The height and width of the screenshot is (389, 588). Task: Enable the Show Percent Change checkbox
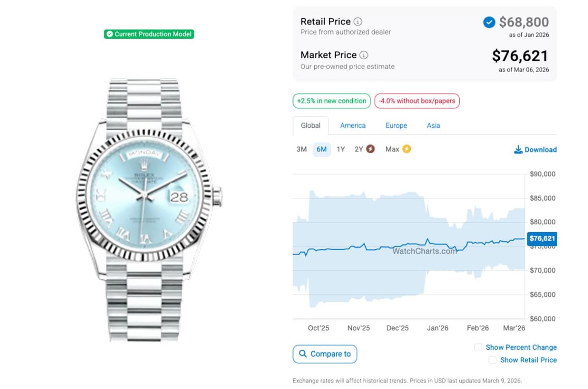[x=478, y=347]
